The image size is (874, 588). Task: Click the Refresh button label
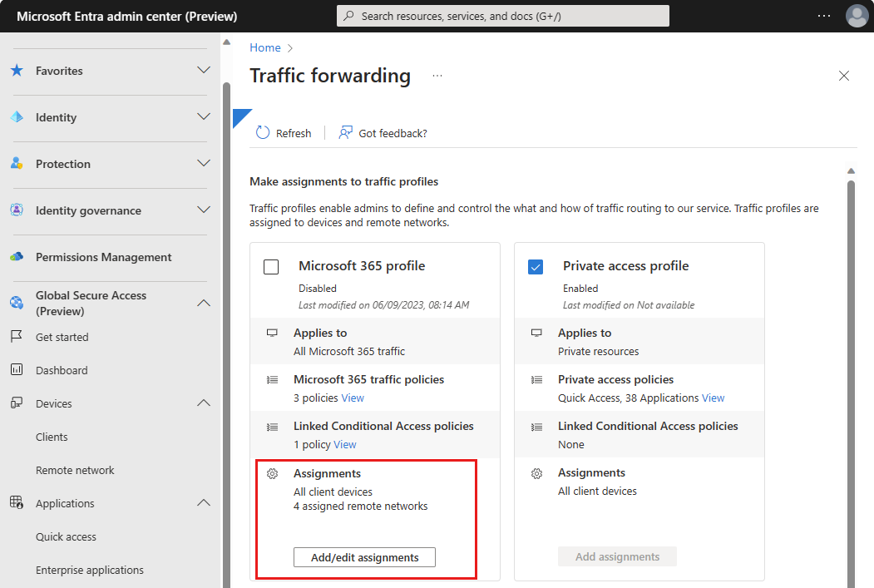[294, 133]
